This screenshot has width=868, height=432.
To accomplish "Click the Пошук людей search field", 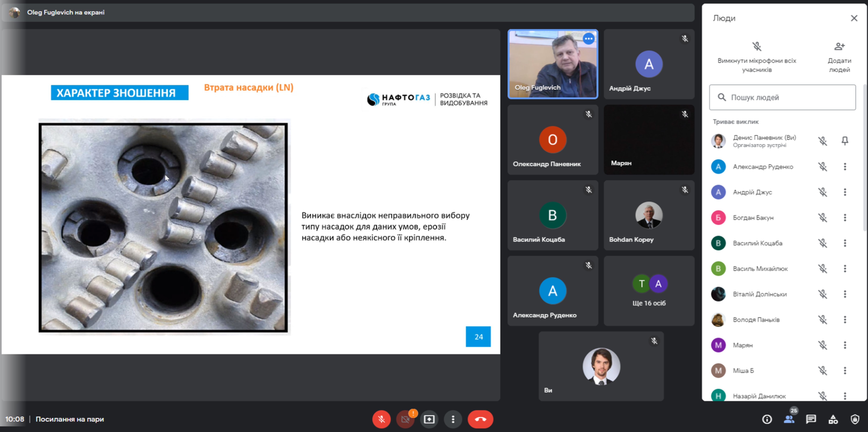I will [x=782, y=97].
